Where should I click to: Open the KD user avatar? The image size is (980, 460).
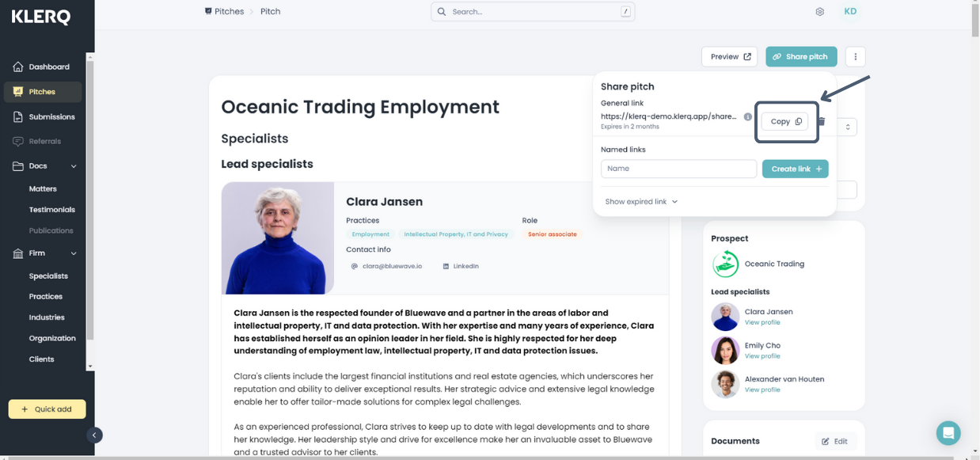[850, 12]
